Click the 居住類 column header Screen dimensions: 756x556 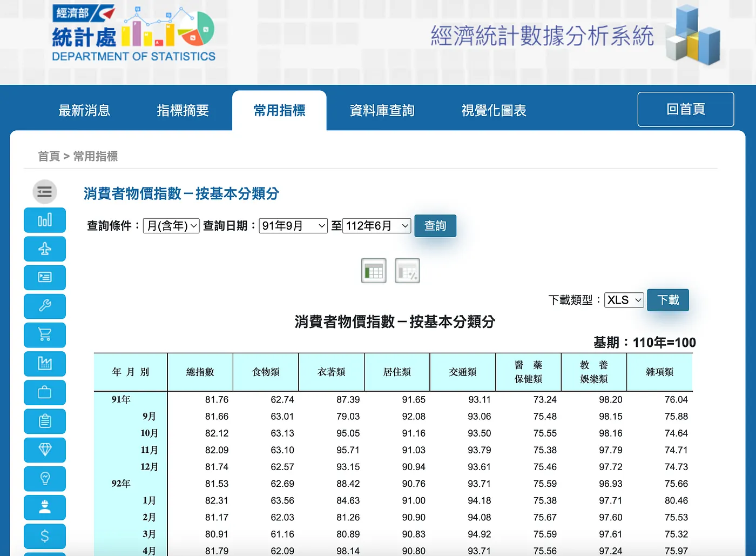pos(397,372)
